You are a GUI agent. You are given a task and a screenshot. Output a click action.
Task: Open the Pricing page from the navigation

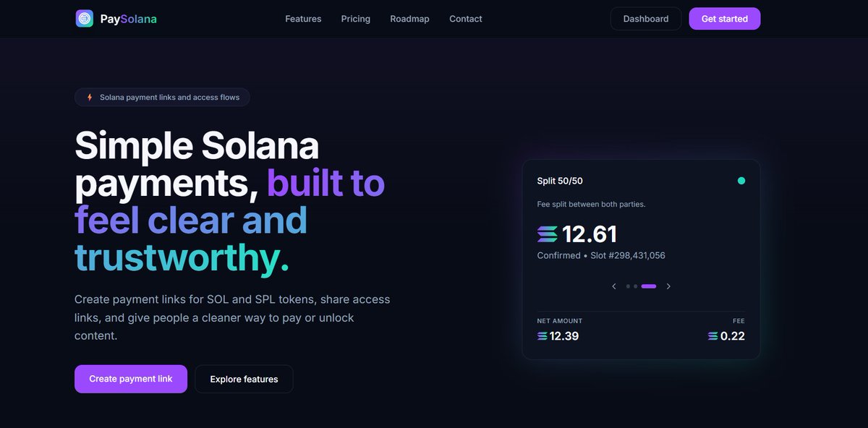tap(355, 18)
